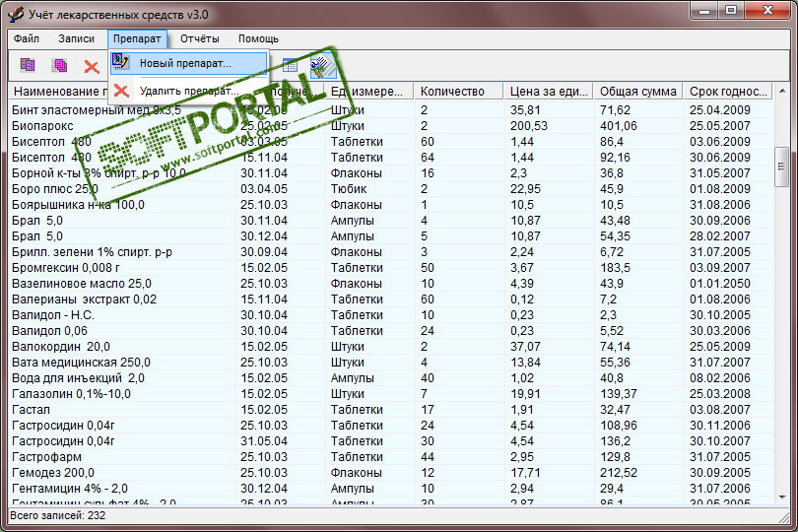This screenshot has width=798, height=532.
Task: Select Бисептол 480 row dated 15.11.04
Action: click(391, 158)
